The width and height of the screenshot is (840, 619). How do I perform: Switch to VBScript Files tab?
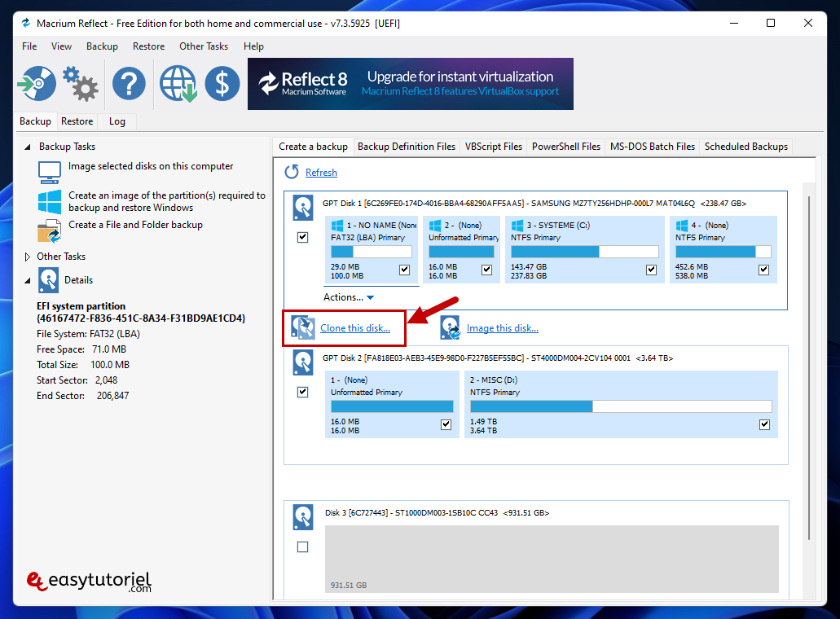[494, 147]
